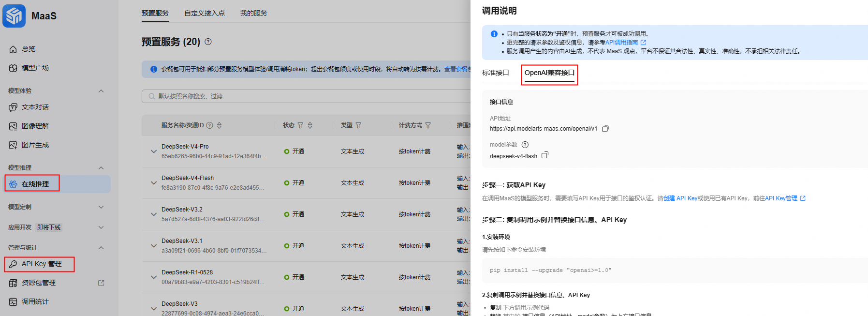The height and width of the screenshot is (316, 868).
Task: Click the DeepSeek-V3 service name
Action: tap(179, 304)
